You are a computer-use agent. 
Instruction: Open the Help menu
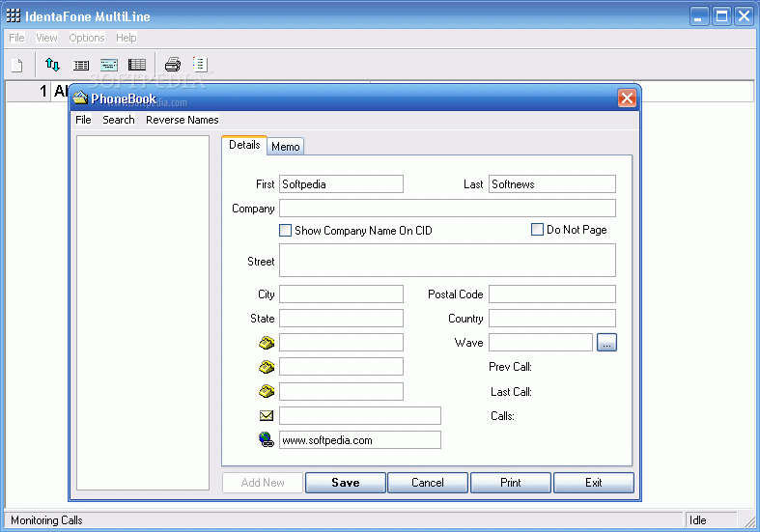coord(126,38)
